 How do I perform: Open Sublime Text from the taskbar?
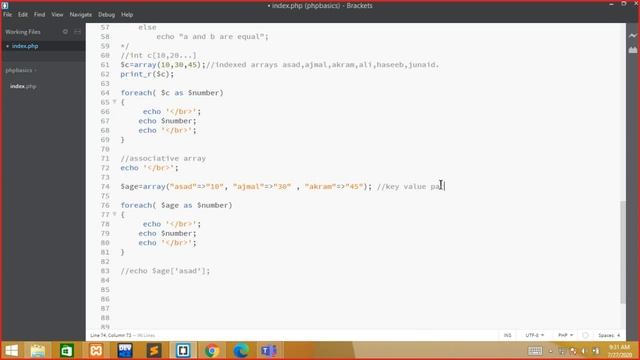154,351
